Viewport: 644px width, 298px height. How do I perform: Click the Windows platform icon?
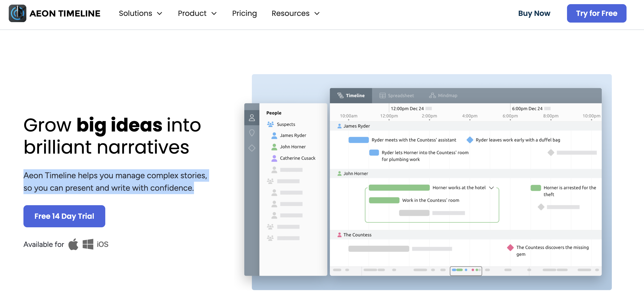point(88,244)
